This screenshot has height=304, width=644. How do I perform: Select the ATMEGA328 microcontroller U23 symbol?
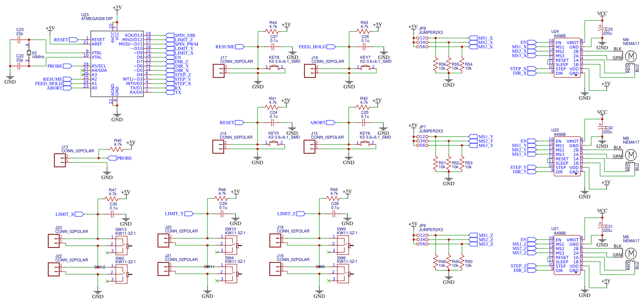117,64
